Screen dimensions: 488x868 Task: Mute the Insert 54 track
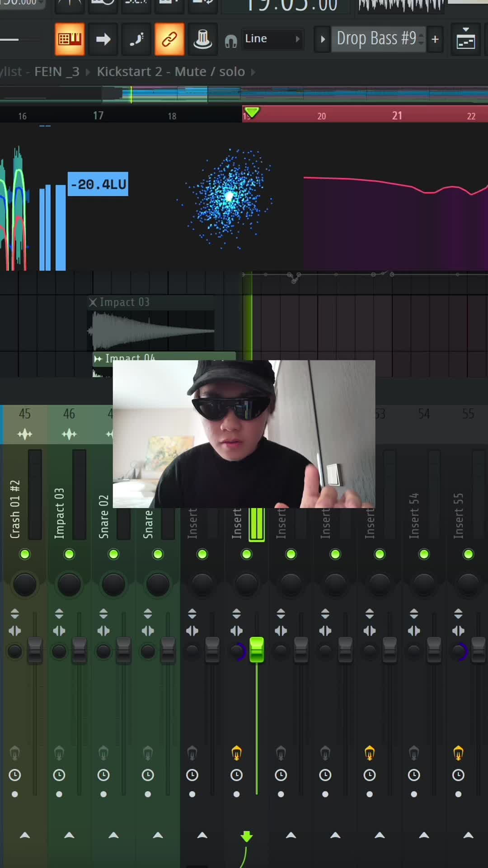(424, 554)
